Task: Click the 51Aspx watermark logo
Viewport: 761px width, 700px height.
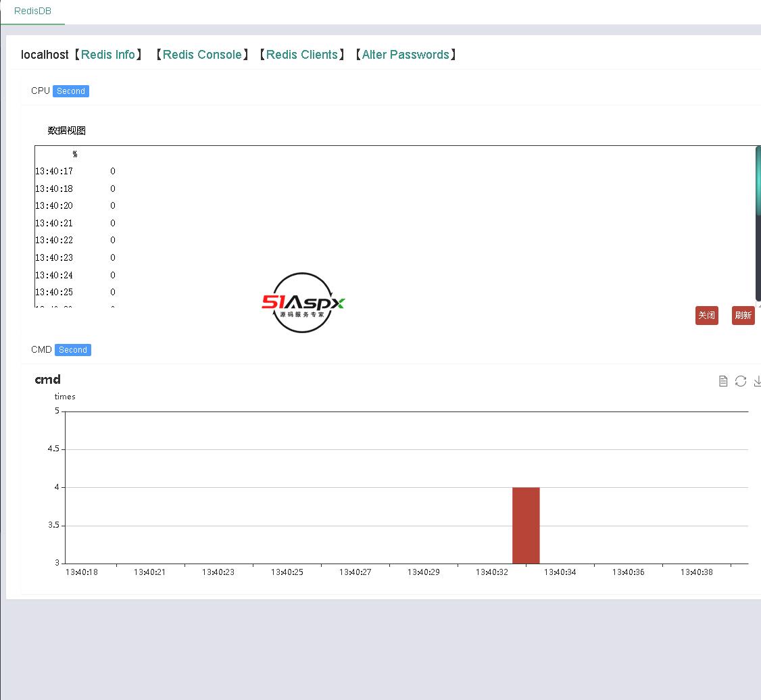Action: (303, 303)
